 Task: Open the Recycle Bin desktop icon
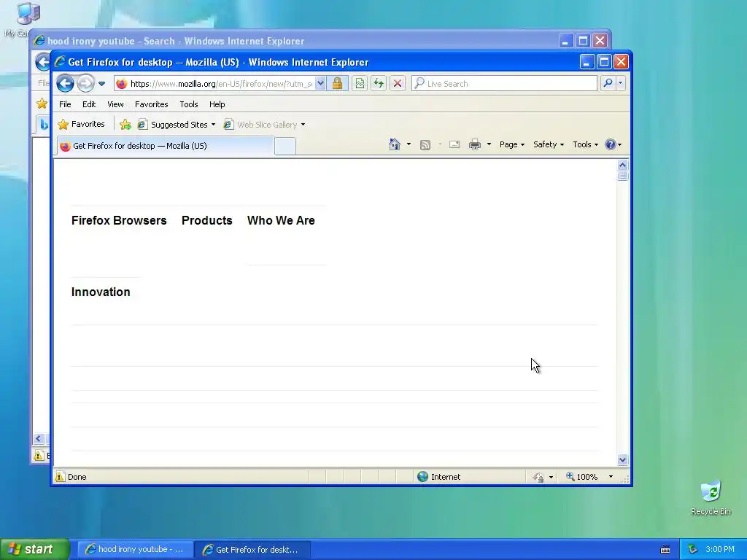(711, 497)
